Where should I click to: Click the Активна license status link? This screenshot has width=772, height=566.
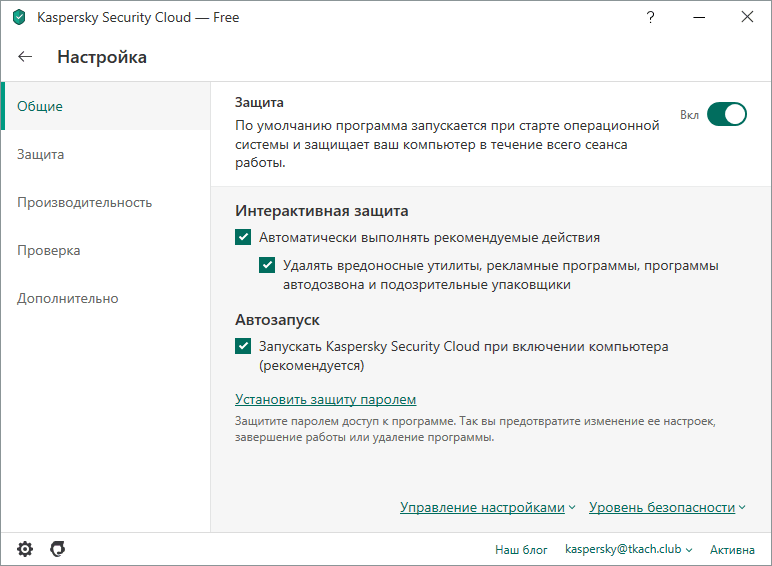tap(732, 550)
